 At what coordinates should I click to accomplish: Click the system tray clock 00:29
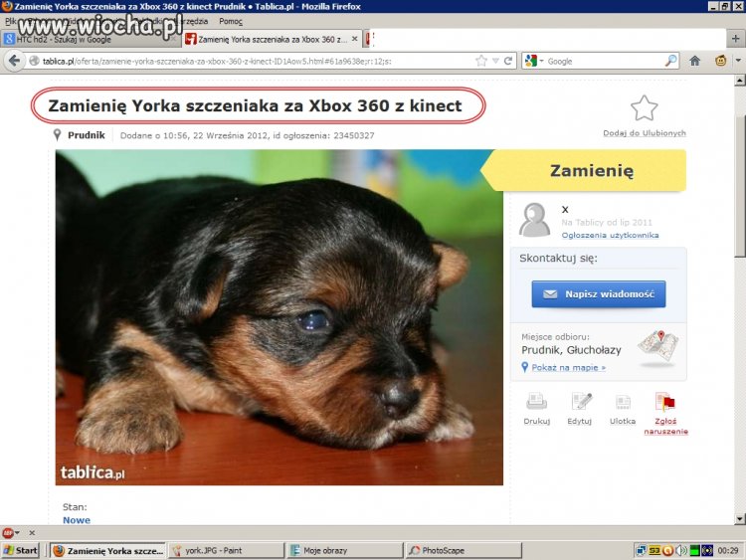(x=728, y=550)
